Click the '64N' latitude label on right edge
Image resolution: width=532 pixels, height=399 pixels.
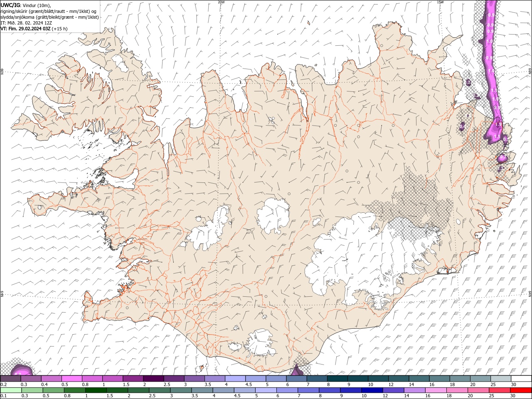(x=530, y=293)
